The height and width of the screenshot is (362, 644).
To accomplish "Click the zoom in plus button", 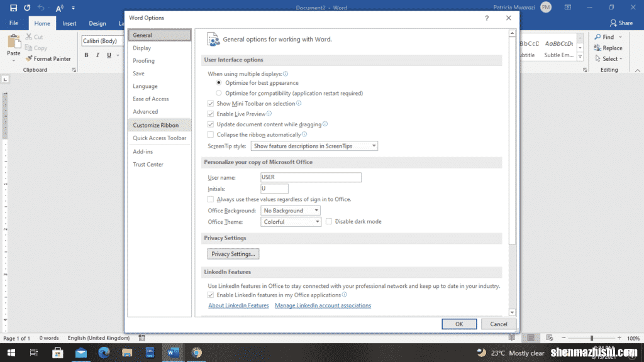I will pos(619,337).
